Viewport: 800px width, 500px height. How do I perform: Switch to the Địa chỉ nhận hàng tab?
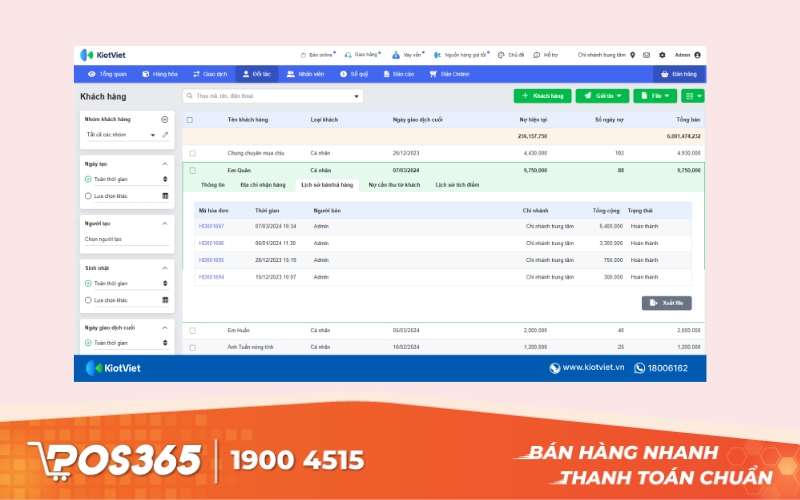click(263, 185)
